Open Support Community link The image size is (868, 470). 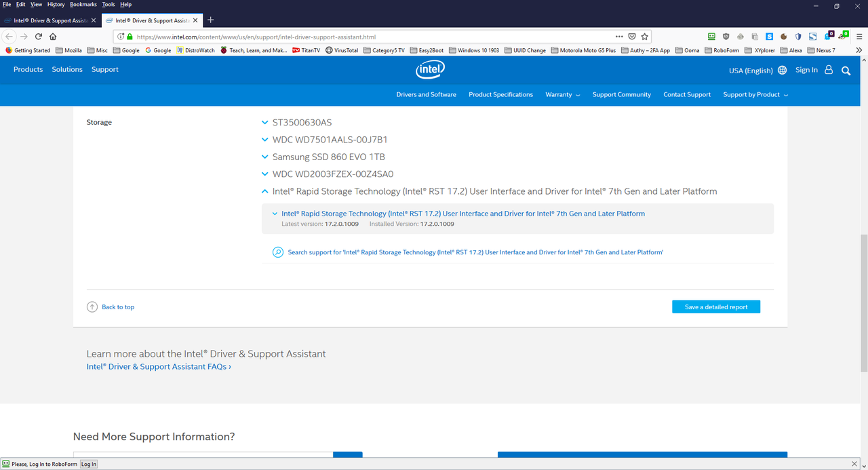click(621, 94)
